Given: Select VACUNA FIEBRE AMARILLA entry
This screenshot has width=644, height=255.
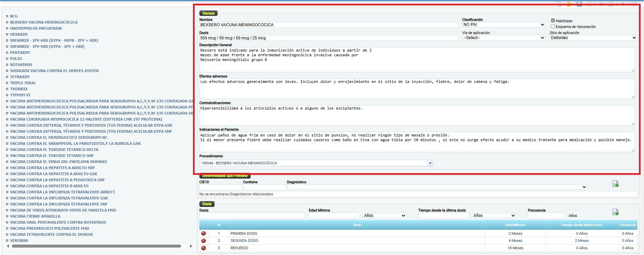Looking at the screenshot, I should pyautogui.click(x=35, y=216).
